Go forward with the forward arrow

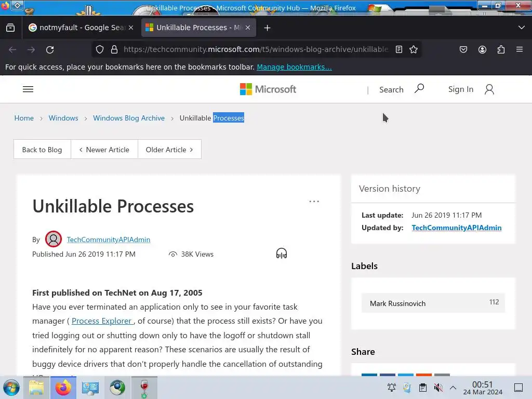pos(31,49)
